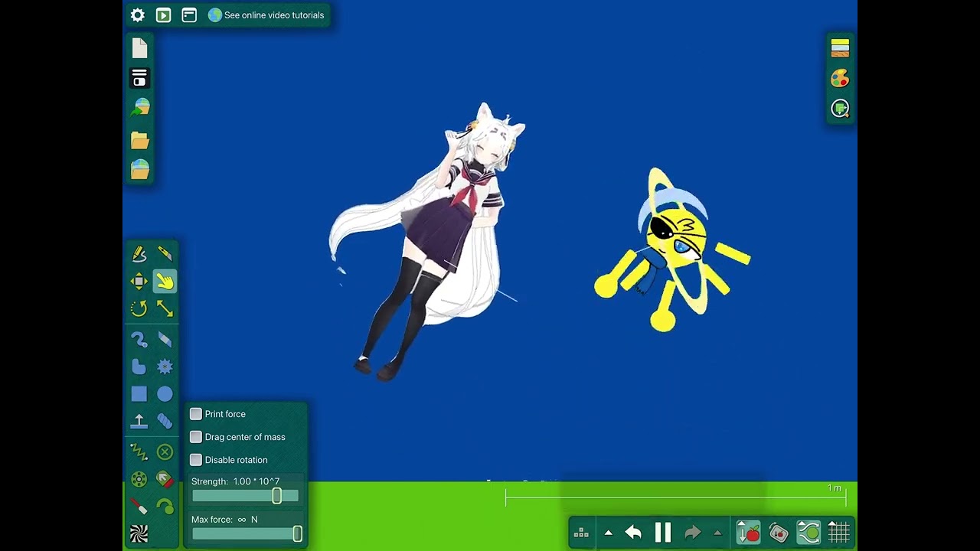The width and height of the screenshot is (980, 551).
Task: Click the save scene folder with landscape icon
Action: (139, 169)
